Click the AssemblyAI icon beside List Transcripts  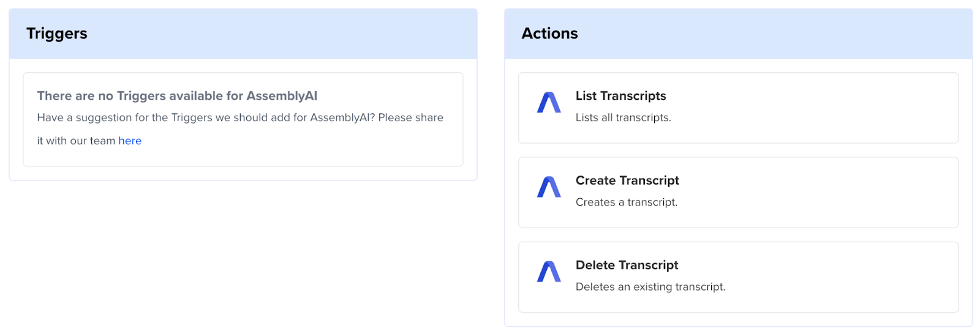(549, 102)
